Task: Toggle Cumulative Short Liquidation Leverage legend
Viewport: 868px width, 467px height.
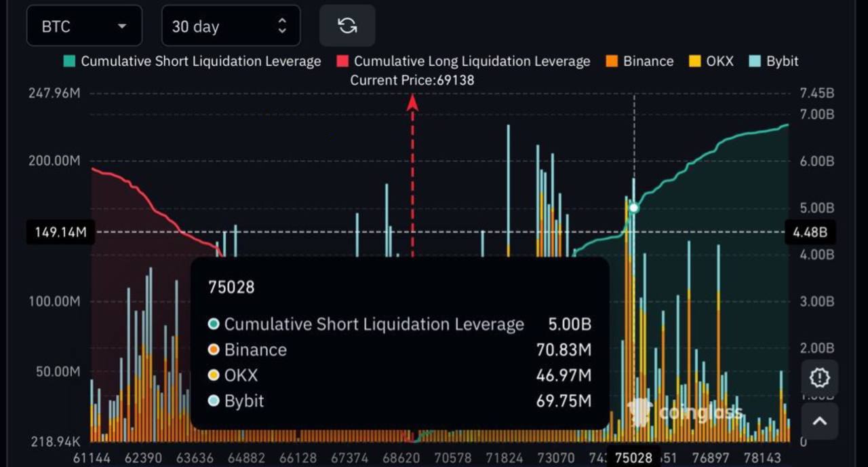Action: click(x=201, y=61)
